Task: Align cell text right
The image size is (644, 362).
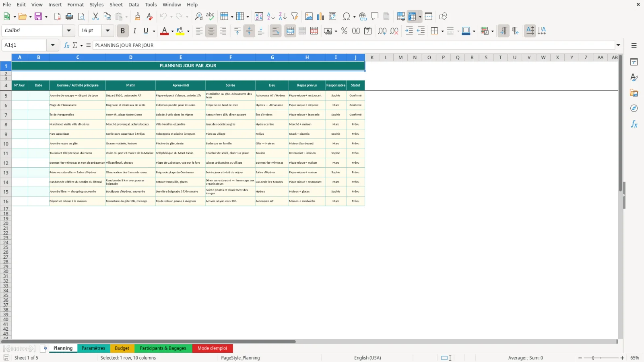Action: tap(223, 31)
